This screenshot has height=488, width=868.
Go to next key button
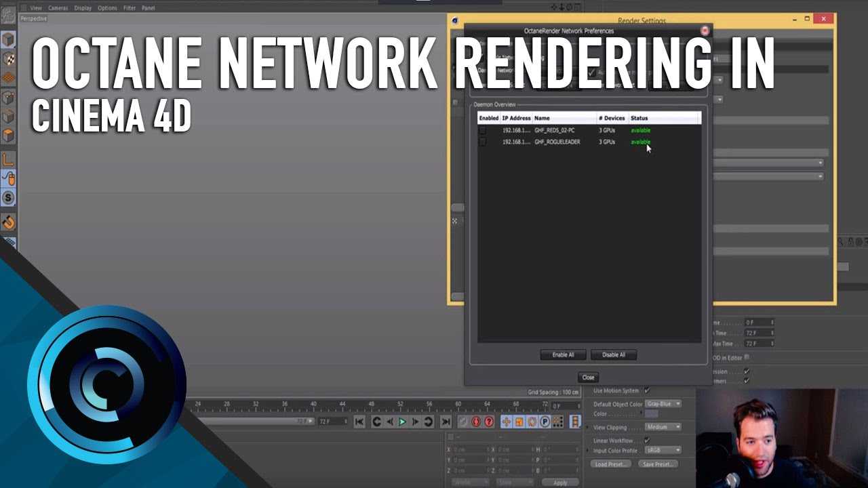point(428,422)
